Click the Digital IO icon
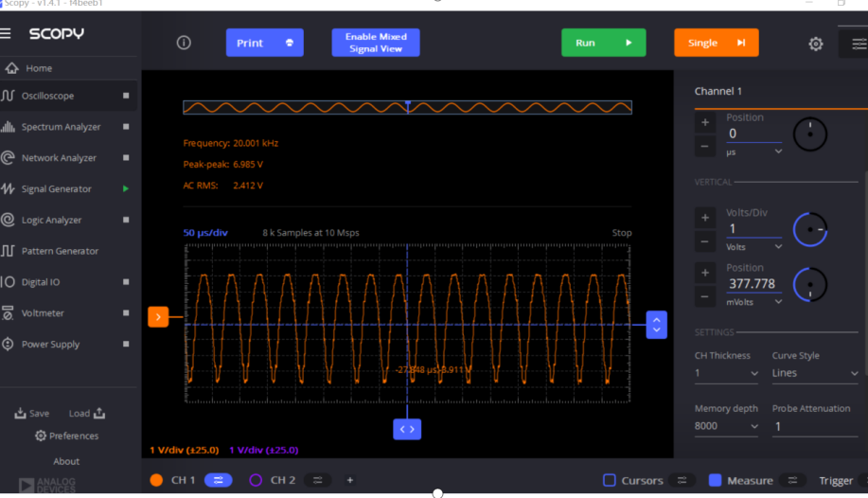This screenshot has width=868, height=498. coord(8,282)
